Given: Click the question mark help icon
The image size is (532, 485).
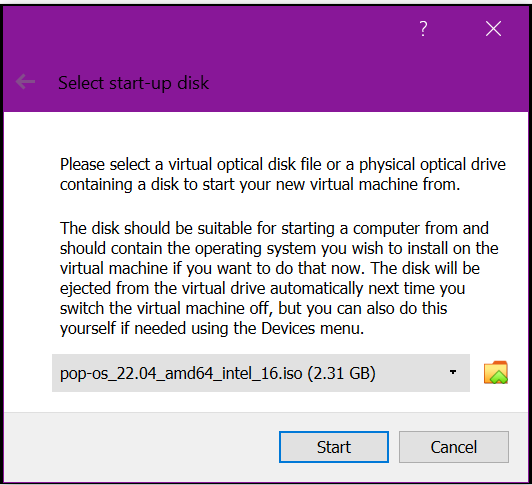Looking at the screenshot, I should point(423,29).
